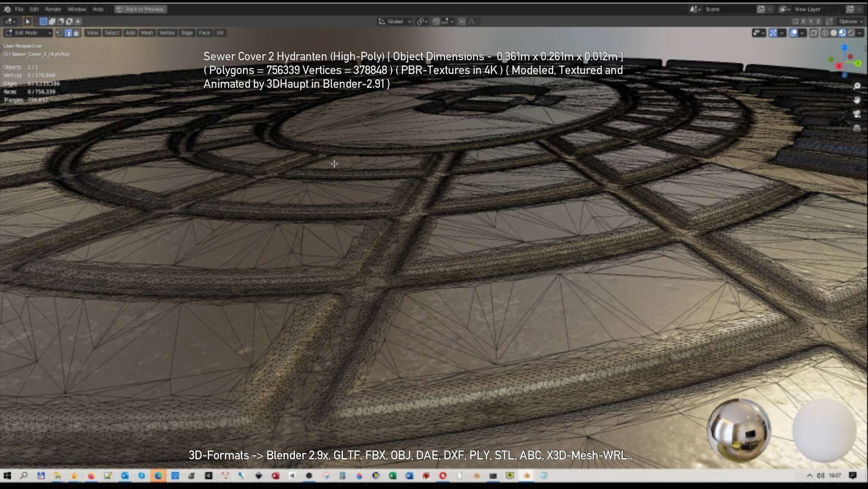Open the Select menu

[112, 33]
